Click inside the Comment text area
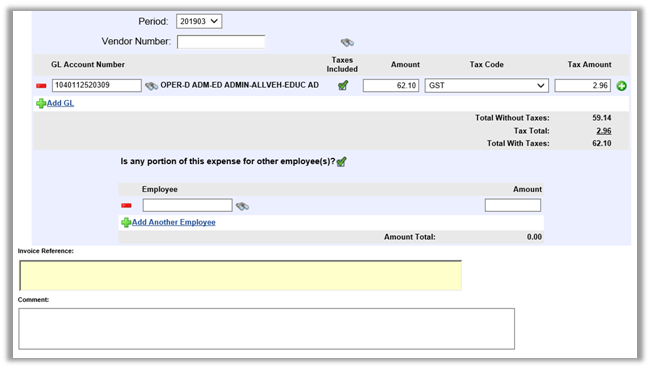The image size is (650, 369). tap(267, 328)
